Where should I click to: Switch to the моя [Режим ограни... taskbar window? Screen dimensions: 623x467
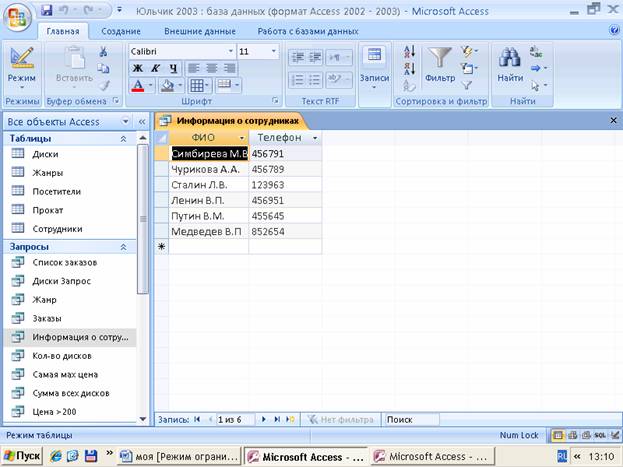pyautogui.click(x=180, y=456)
